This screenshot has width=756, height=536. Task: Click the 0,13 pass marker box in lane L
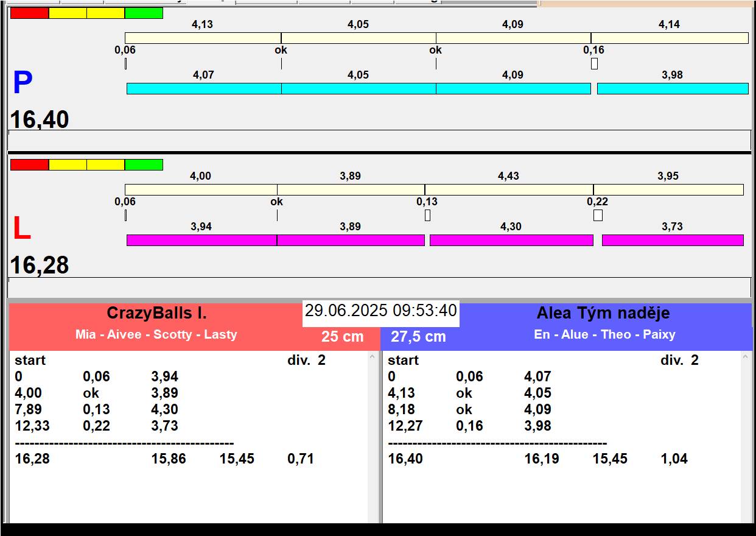click(x=427, y=215)
